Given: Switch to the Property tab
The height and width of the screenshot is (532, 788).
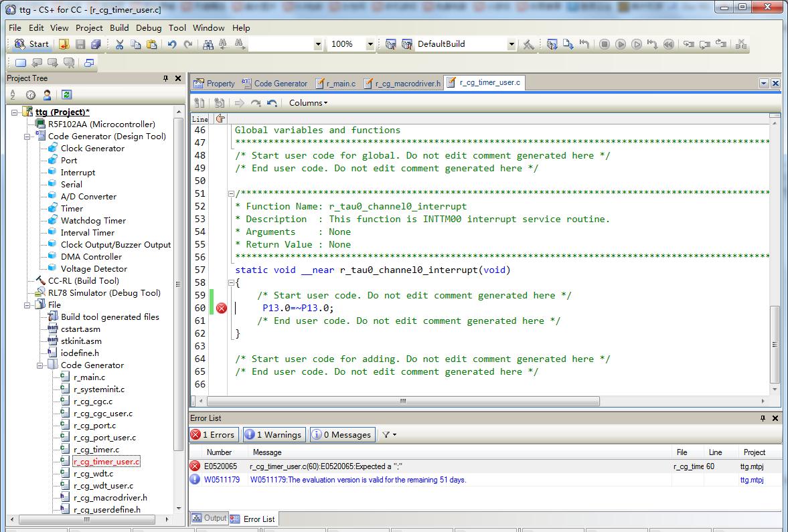Looking at the screenshot, I should pyautogui.click(x=215, y=84).
